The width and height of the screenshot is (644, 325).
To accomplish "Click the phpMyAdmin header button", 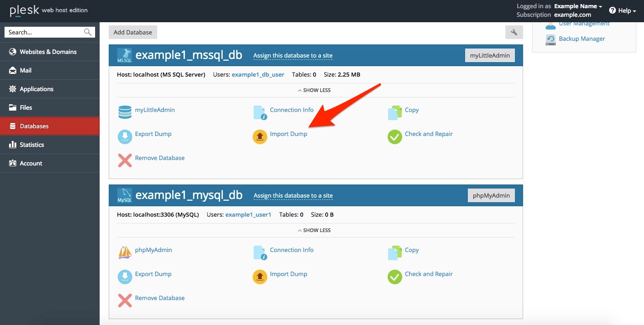I will (x=491, y=195).
